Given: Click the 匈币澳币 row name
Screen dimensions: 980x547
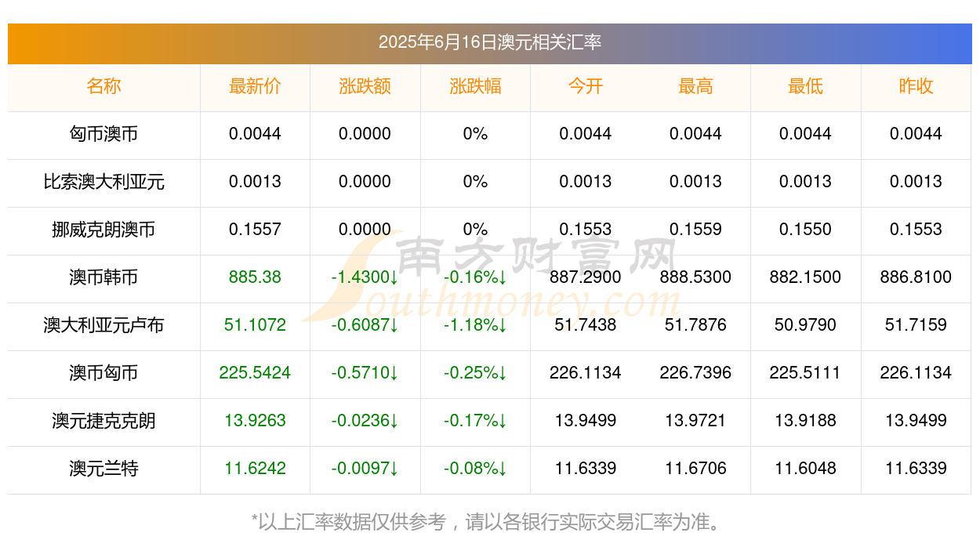Looking at the screenshot, I should pyautogui.click(x=103, y=134).
